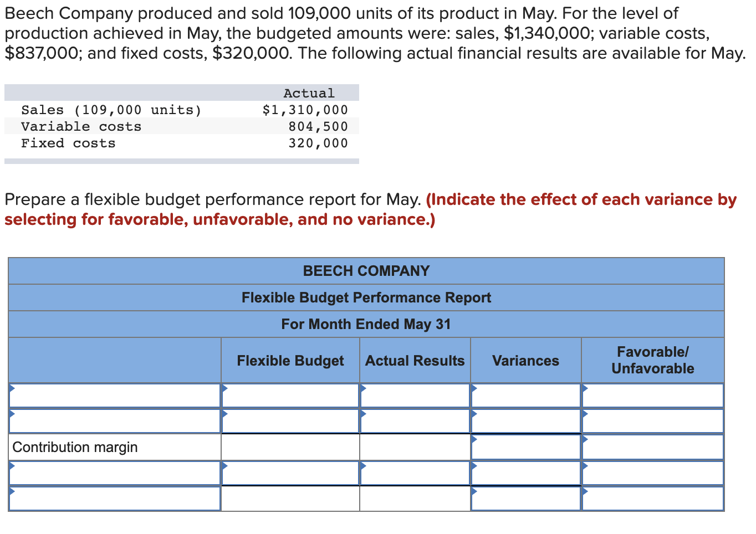Click the 'Flexible Budget' column header
Image resolution: width=756 pixels, height=534 pixels.
tap(290, 361)
